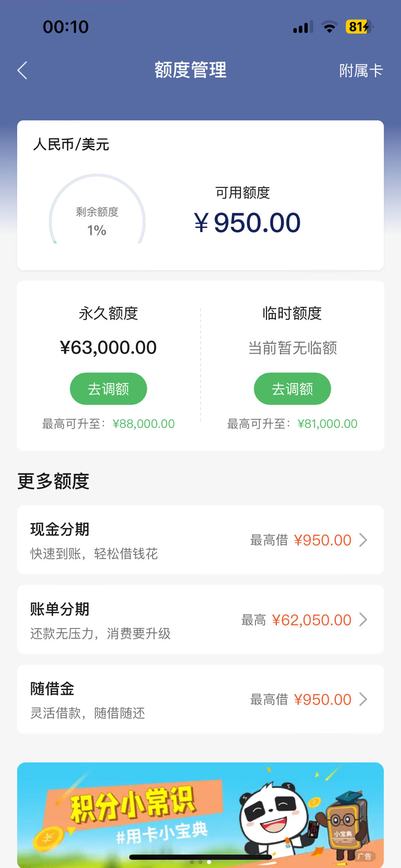Image resolution: width=401 pixels, height=868 pixels.
Task: Tap the ¥88,000.00 最高可升至 amount
Action: click(144, 423)
